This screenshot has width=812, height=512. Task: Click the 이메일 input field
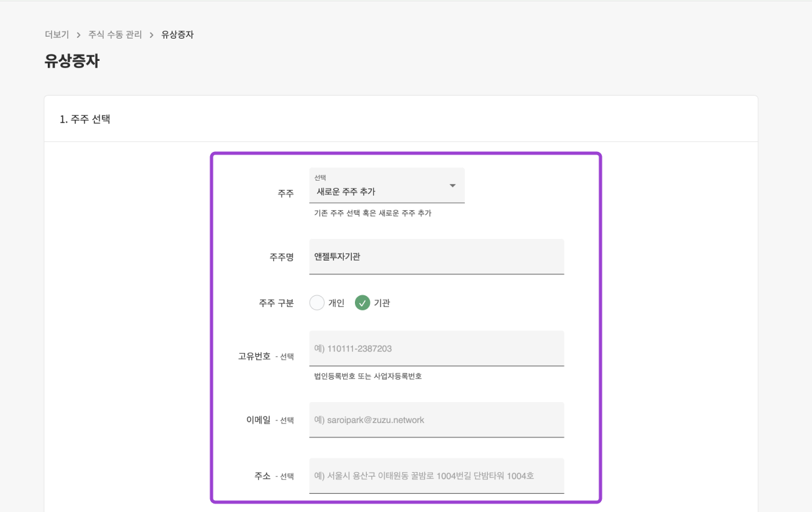(x=436, y=420)
